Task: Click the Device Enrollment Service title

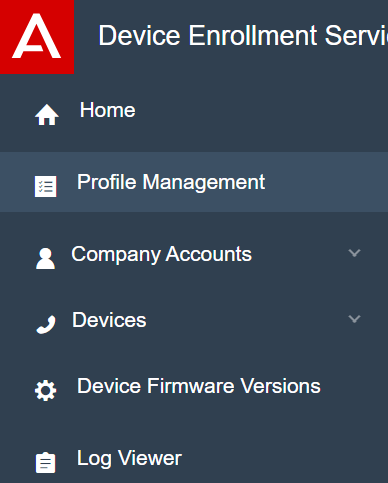Action: (x=243, y=36)
